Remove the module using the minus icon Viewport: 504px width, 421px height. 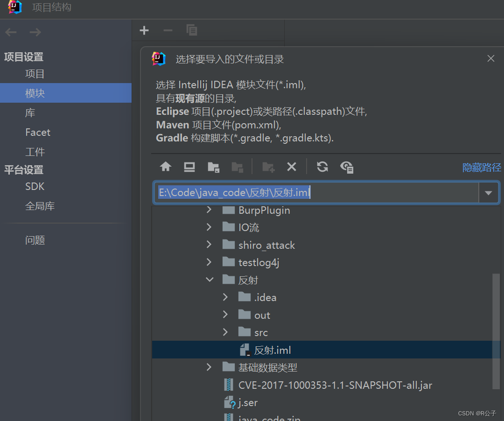168,30
